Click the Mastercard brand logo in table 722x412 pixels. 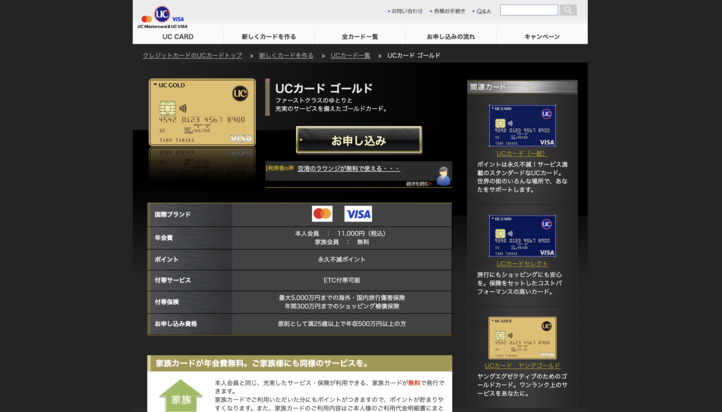[322, 214]
